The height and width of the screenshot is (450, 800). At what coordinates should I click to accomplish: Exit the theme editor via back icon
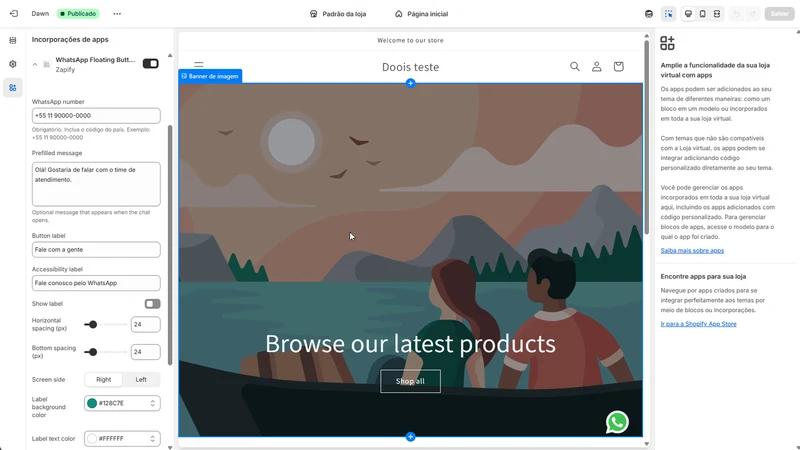tap(14, 14)
